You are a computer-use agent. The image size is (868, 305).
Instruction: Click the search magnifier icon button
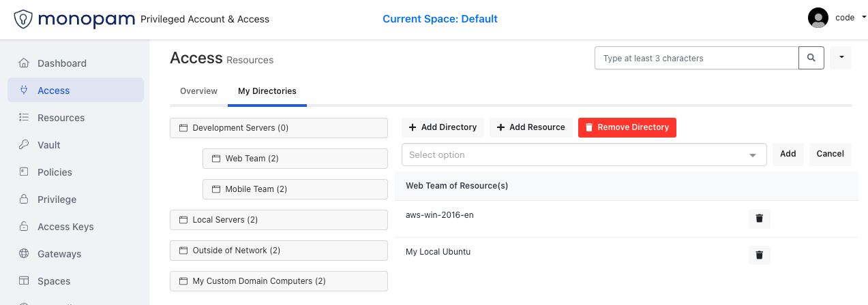(x=811, y=59)
